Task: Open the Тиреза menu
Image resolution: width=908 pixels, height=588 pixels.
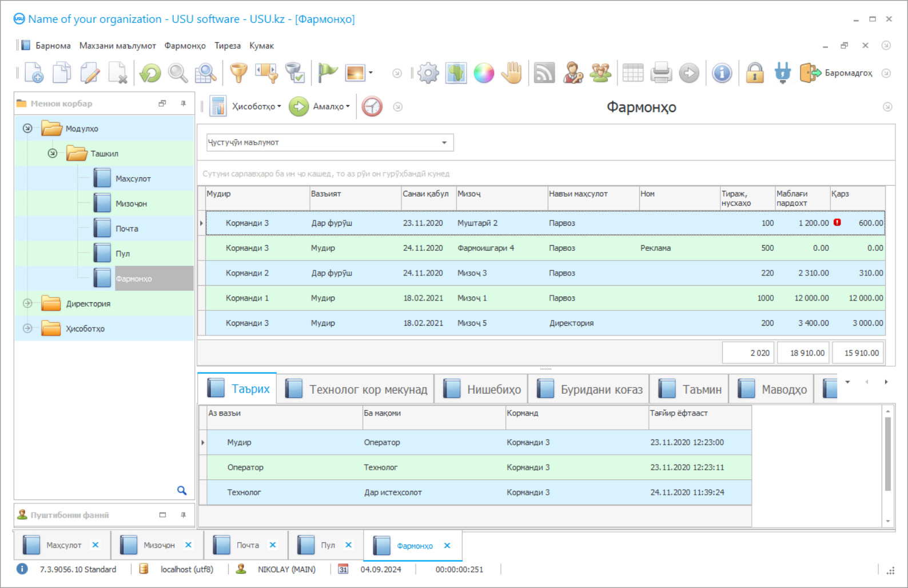Action: [228, 46]
